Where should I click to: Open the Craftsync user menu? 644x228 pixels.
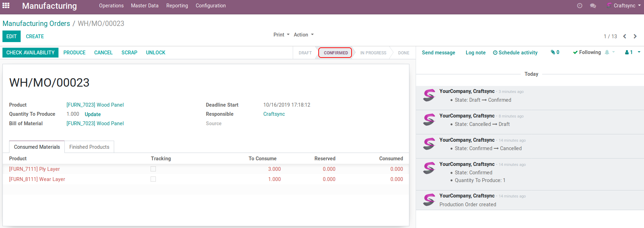[x=624, y=6]
